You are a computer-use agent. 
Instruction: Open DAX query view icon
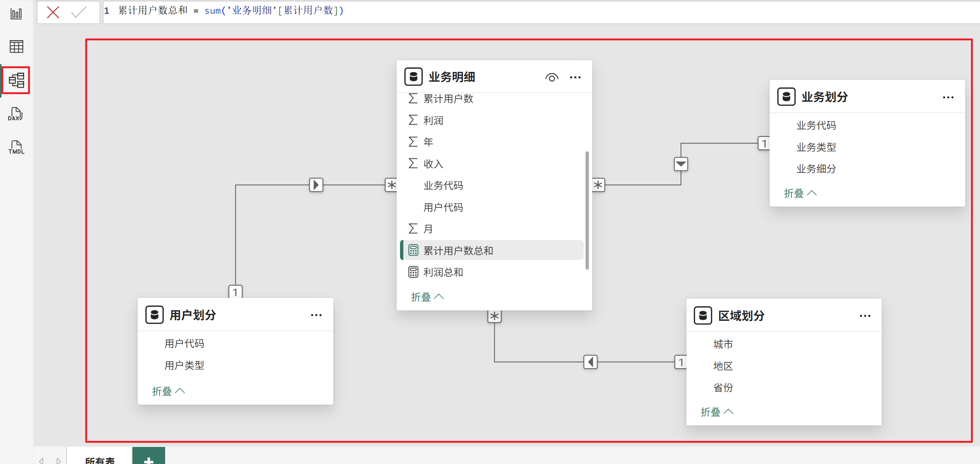pyautogui.click(x=16, y=114)
